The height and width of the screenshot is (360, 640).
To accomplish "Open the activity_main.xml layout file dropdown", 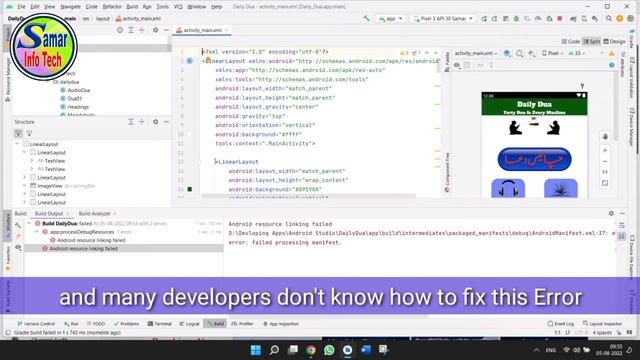I will pos(476,53).
